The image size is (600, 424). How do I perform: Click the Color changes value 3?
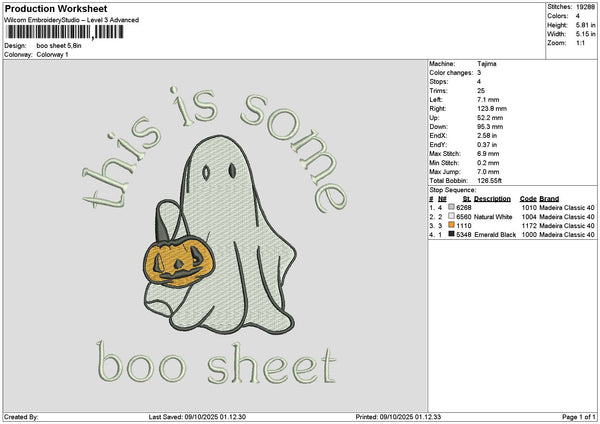click(479, 73)
